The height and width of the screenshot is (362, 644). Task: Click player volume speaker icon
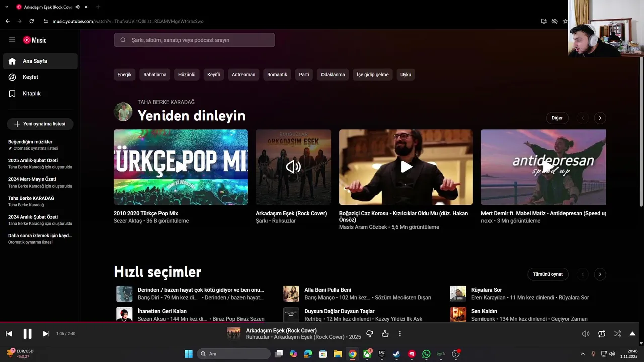click(x=586, y=334)
